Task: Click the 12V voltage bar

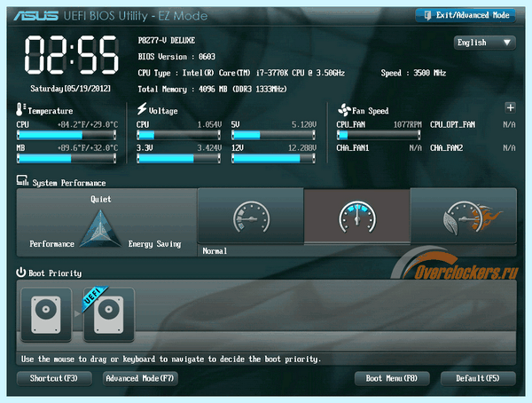Action: [x=273, y=158]
